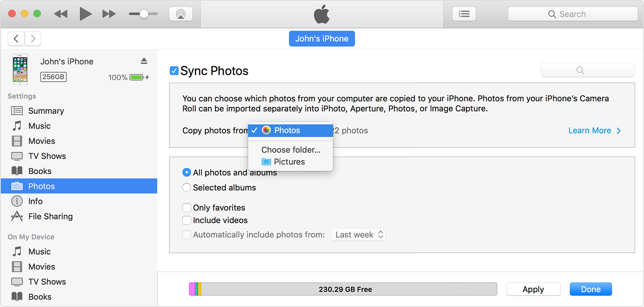
Task: Select the Selected albums radio button
Action: point(187,187)
